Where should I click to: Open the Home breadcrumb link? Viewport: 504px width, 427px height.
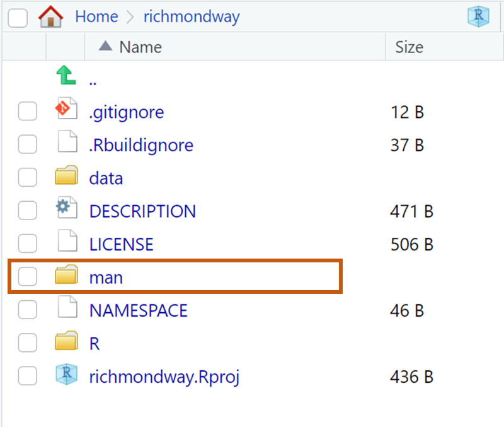(x=96, y=16)
